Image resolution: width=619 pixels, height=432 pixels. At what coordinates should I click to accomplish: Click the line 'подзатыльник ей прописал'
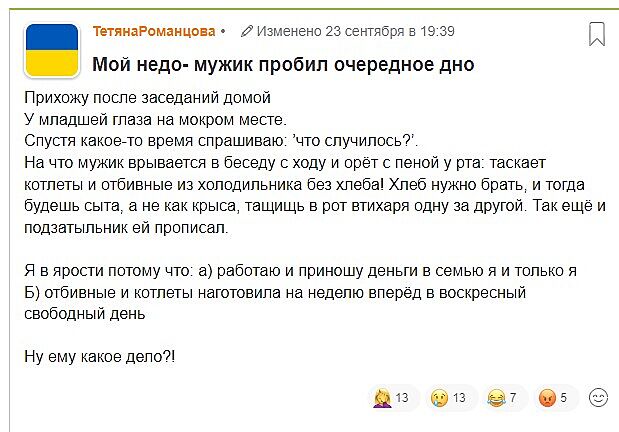(x=125, y=227)
